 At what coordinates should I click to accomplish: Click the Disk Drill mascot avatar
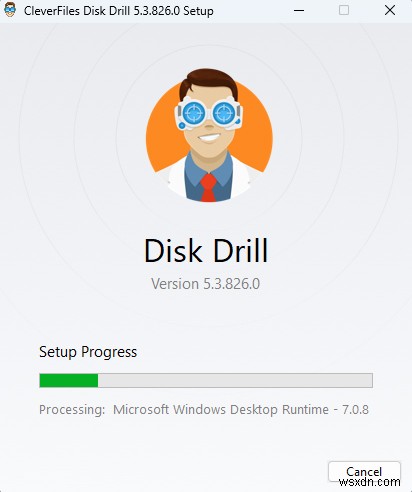click(x=209, y=135)
